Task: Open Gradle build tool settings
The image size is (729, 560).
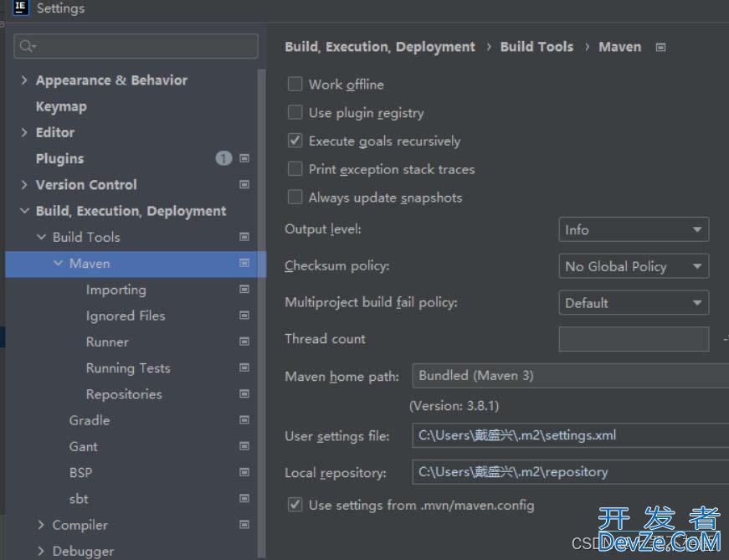Action: 90,420
